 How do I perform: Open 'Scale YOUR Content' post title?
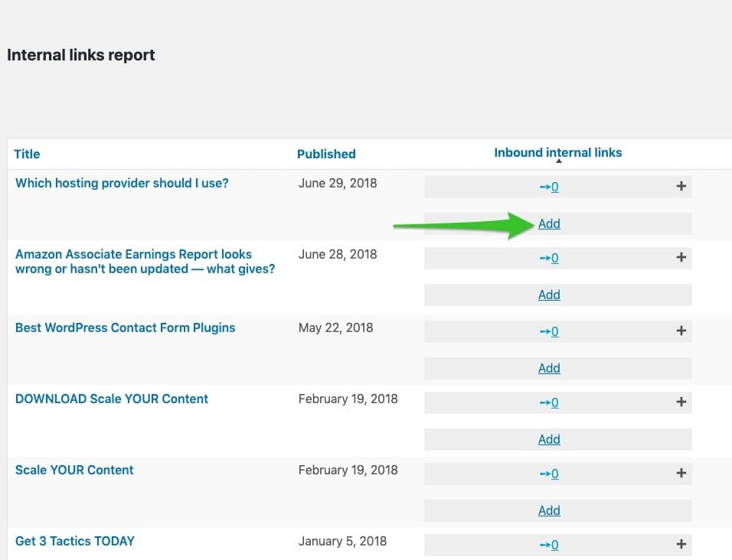[x=74, y=470]
